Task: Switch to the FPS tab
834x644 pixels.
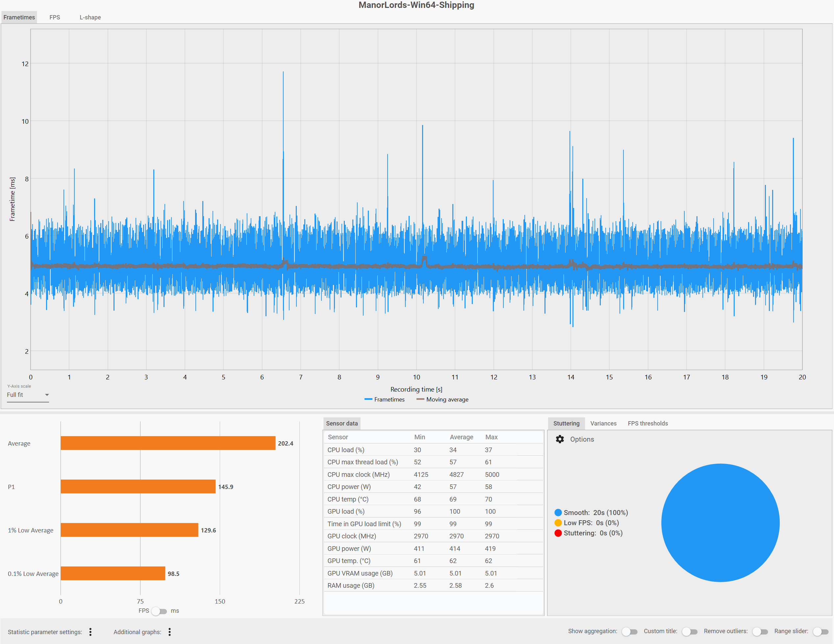Action: tap(55, 17)
